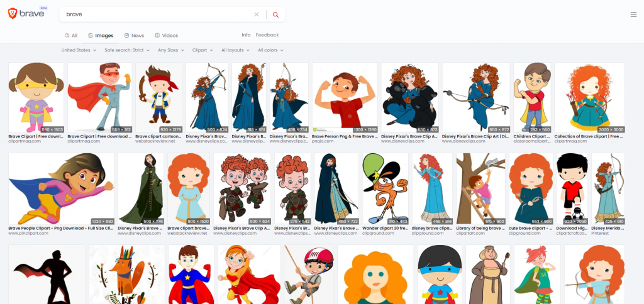Switch to the All results tab
This screenshot has height=304, width=644.
pyautogui.click(x=71, y=36)
